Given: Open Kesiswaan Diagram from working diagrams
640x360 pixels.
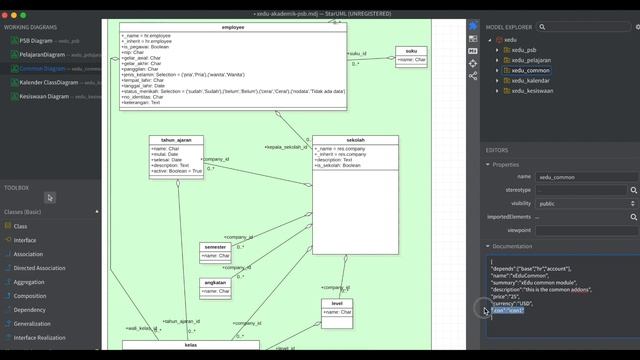Looking at the screenshot, I should (x=44, y=96).
